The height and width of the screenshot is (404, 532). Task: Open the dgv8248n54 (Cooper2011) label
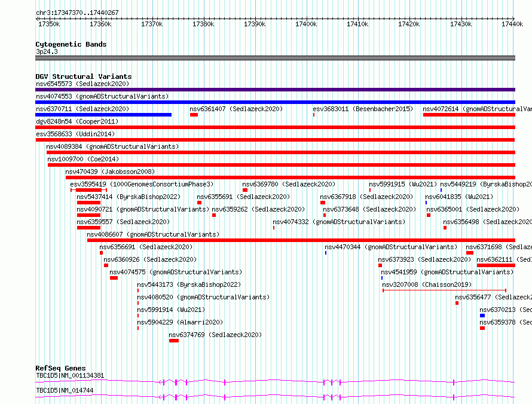(x=77, y=121)
